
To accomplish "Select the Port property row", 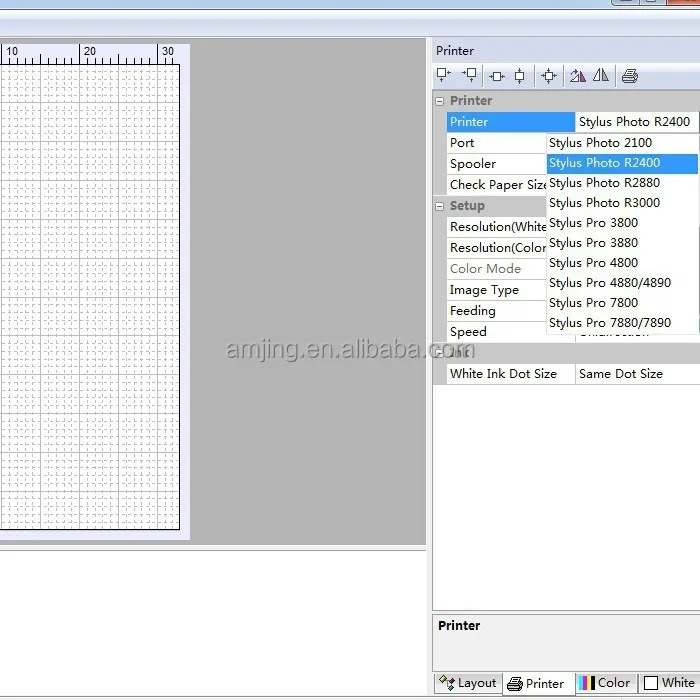I will coord(496,143).
